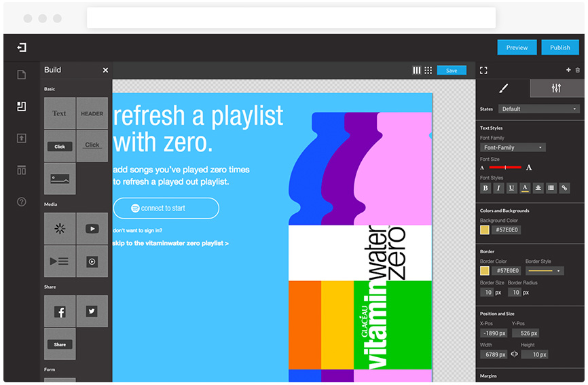This screenshot has width=588, height=385.
Task: Open the Pages icon in left sidebar
Action: [x=21, y=75]
